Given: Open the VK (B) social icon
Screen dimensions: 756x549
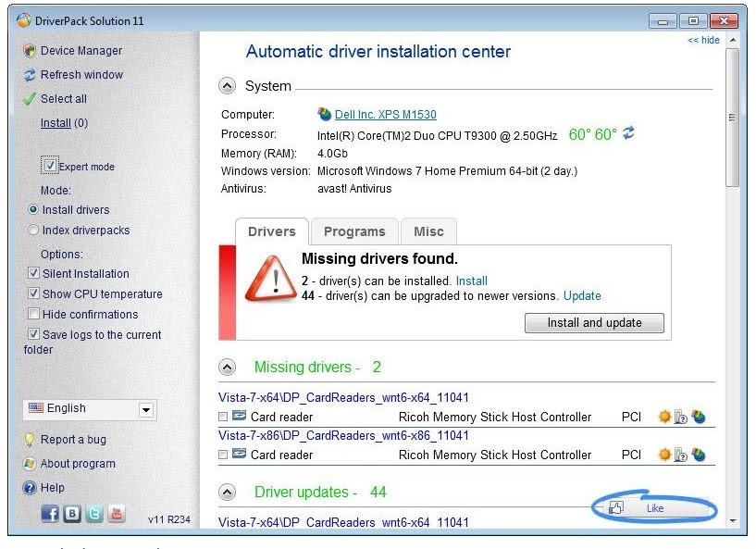Looking at the screenshot, I should (x=72, y=514).
